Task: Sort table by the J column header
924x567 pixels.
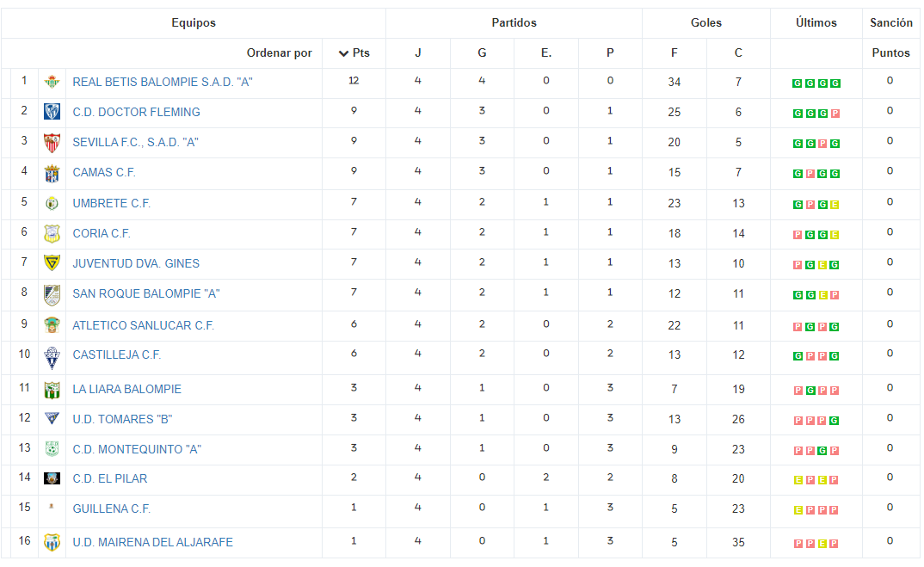Action: tap(418, 53)
